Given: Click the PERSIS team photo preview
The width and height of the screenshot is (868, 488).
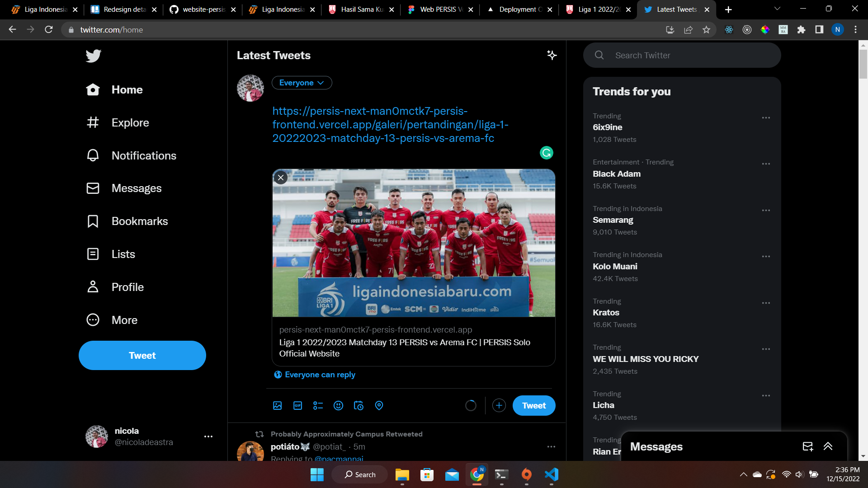Looking at the screenshot, I should tap(414, 243).
